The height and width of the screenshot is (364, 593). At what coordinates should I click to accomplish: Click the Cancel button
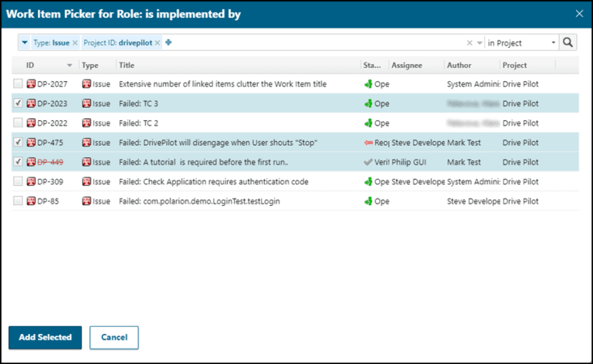coord(114,337)
